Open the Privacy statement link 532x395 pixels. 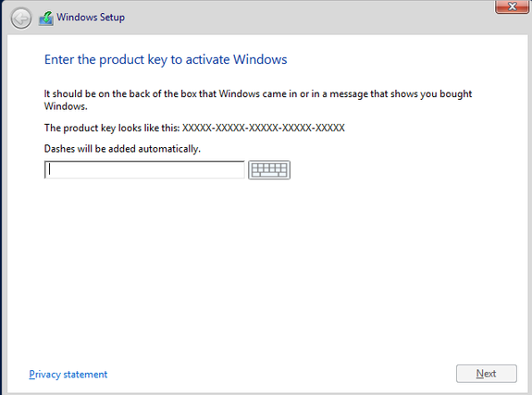[68, 375]
